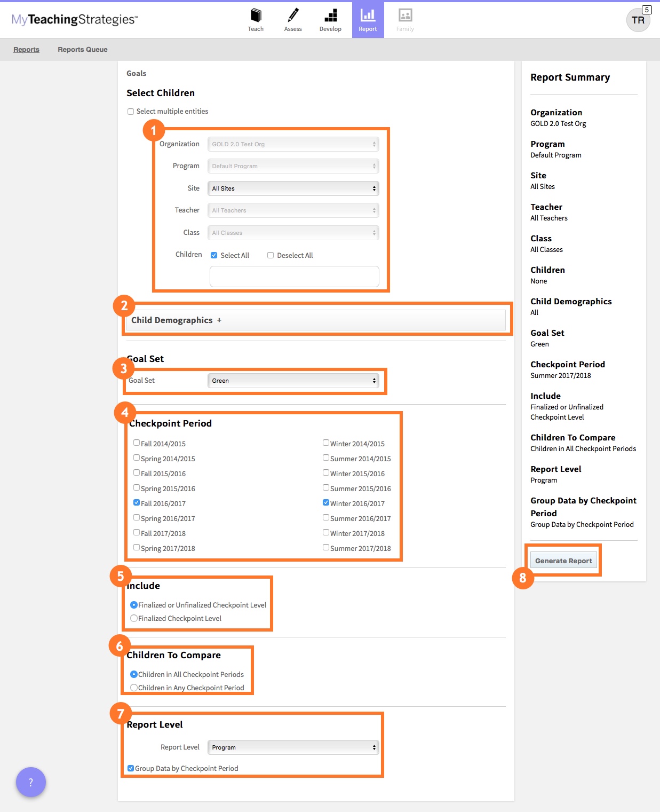This screenshot has height=812, width=660.
Task: Click the TR user avatar
Action: point(638,20)
